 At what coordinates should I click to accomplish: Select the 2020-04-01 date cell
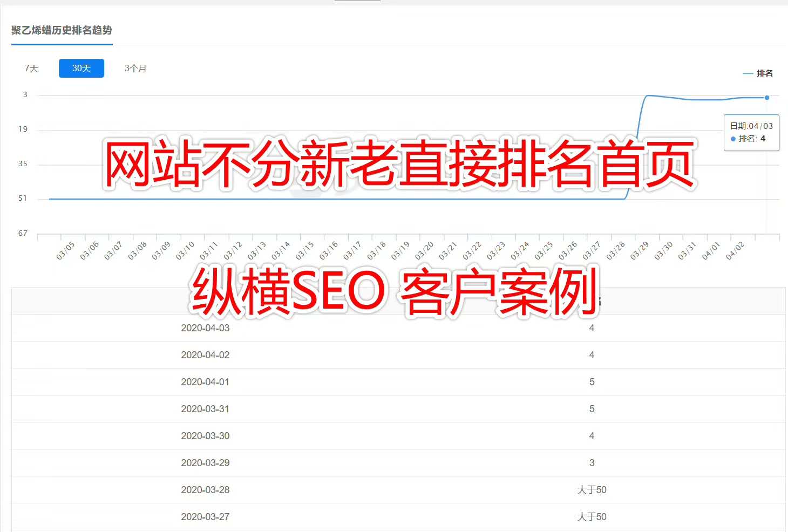205,382
